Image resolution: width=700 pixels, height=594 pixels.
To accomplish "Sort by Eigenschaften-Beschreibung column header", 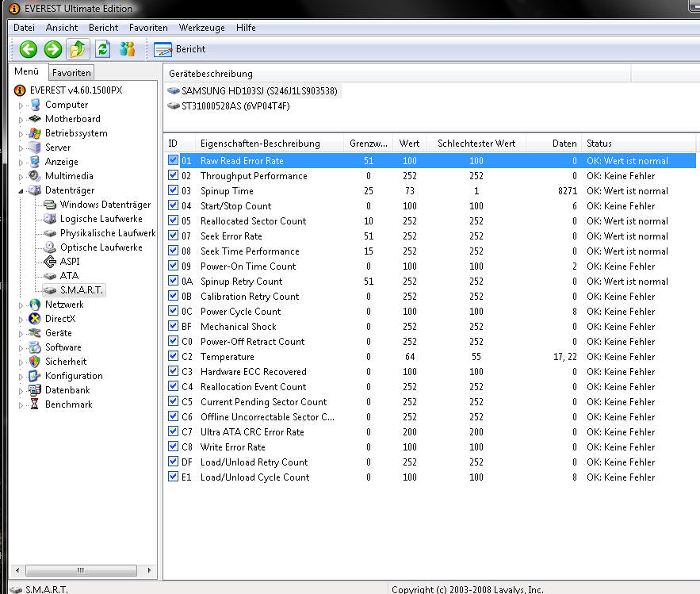I will pyautogui.click(x=270, y=144).
